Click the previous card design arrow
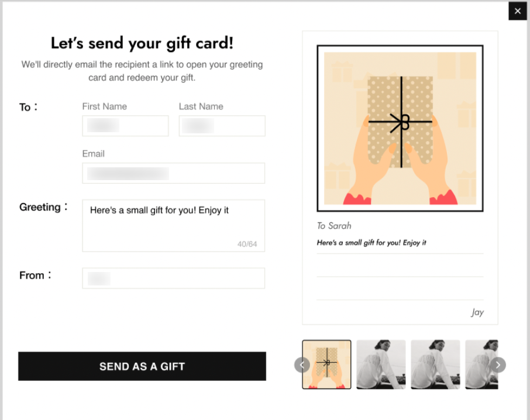The image size is (530, 420). [302, 365]
